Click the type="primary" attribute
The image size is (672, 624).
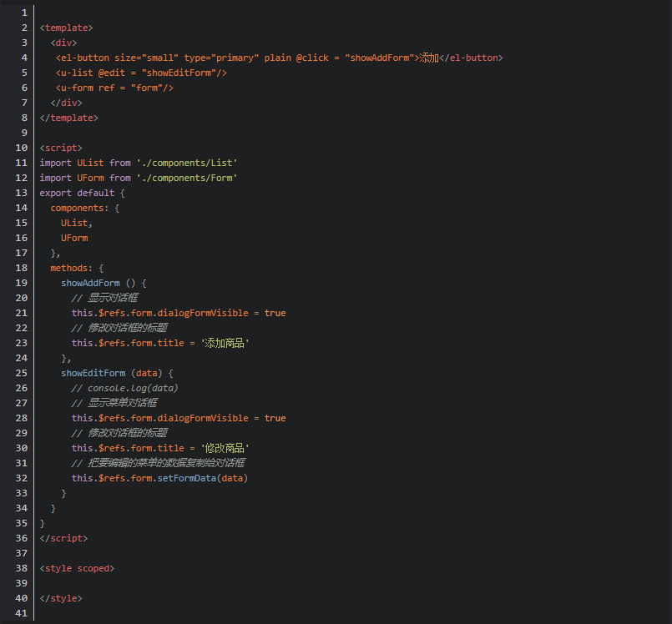221,58
